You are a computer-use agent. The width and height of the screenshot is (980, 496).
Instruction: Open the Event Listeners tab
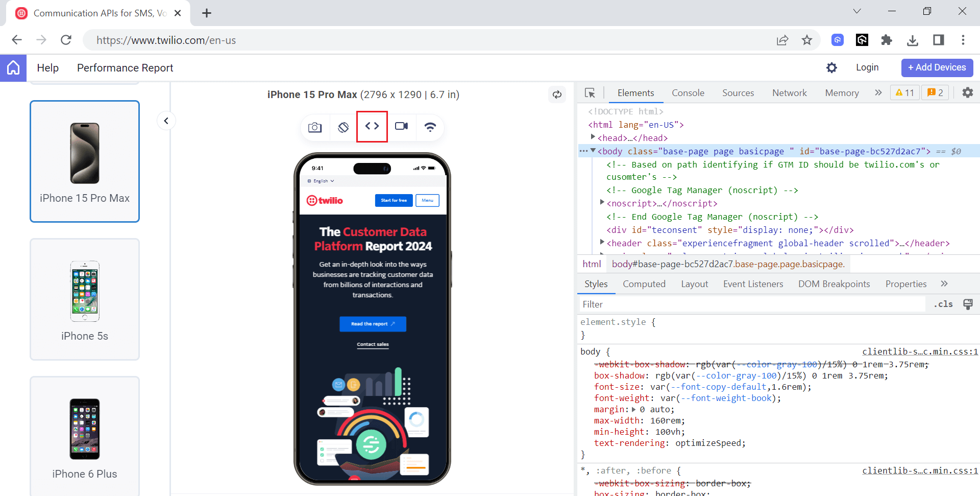click(x=753, y=284)
